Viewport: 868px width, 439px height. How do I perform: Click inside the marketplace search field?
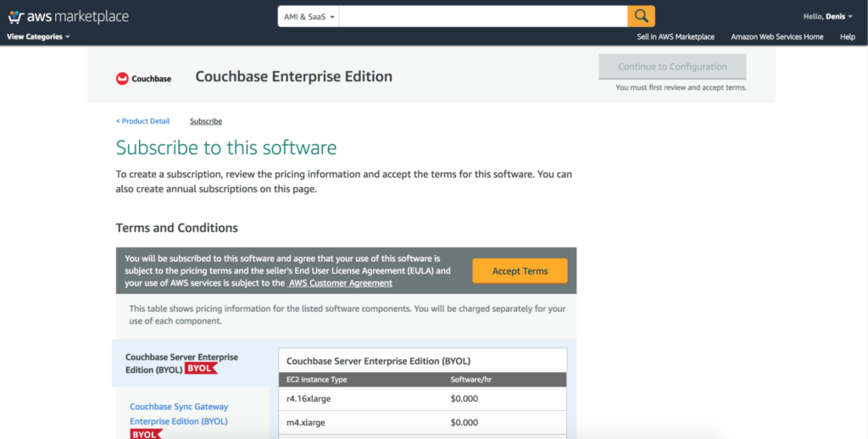pos(483,17)
